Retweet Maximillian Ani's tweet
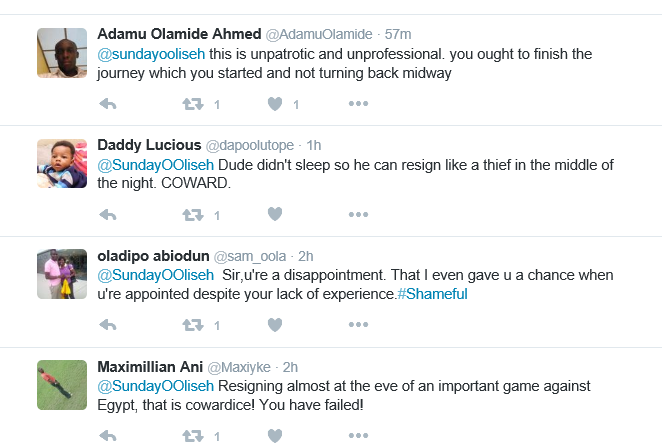 click(192, 435)
